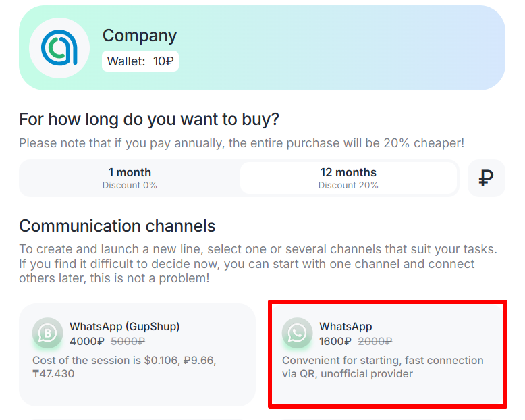Click the 'Discount 20%' label
Image resolution: width=525 pixels, height=420 pixels.
[348, 186]
